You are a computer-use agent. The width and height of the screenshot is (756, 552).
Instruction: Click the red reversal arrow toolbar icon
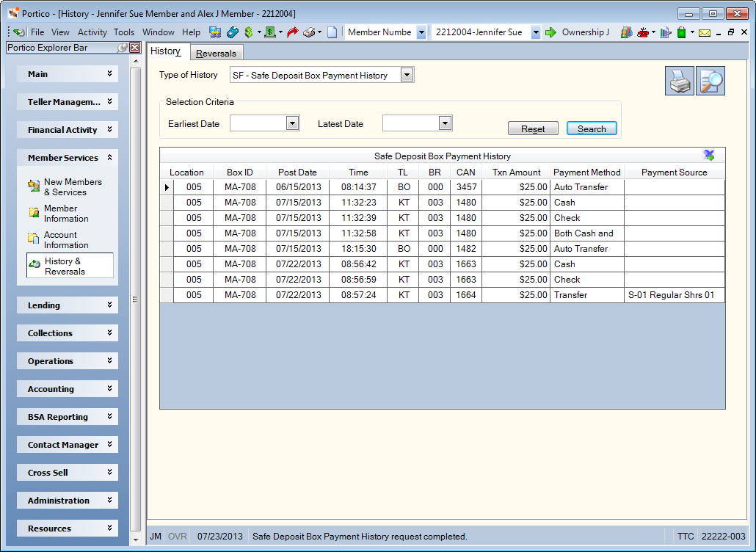pos(292,32)
